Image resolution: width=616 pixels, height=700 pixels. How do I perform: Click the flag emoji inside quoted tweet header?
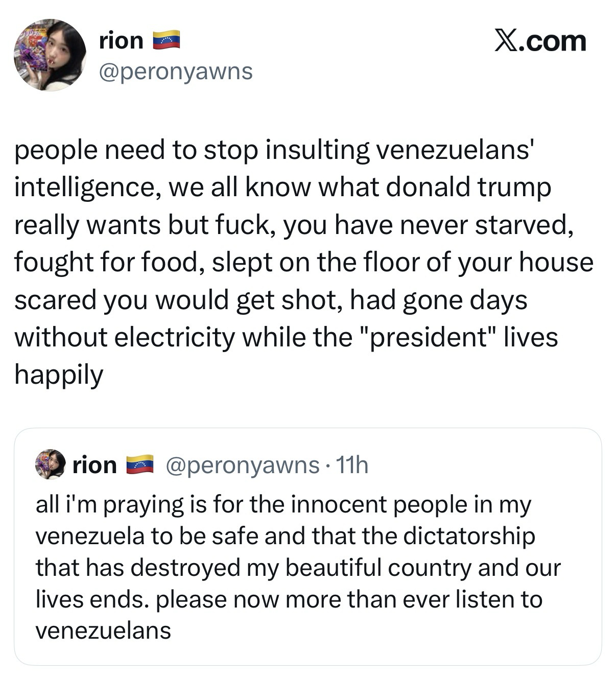[139, 464]
